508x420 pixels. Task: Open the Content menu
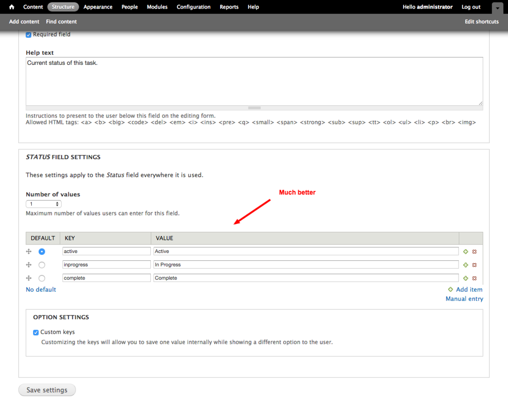point(33,7)
